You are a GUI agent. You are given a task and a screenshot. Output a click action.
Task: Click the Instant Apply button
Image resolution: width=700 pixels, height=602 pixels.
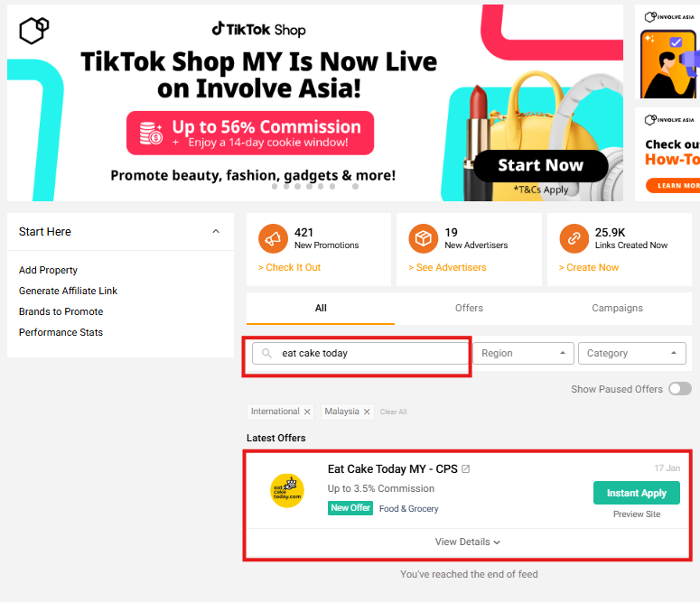click(637, 493)
